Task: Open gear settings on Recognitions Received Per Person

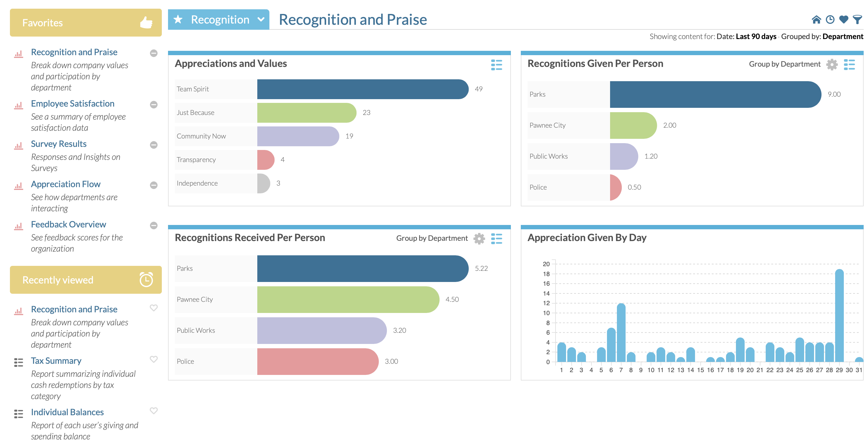Action: pos(479,239)
